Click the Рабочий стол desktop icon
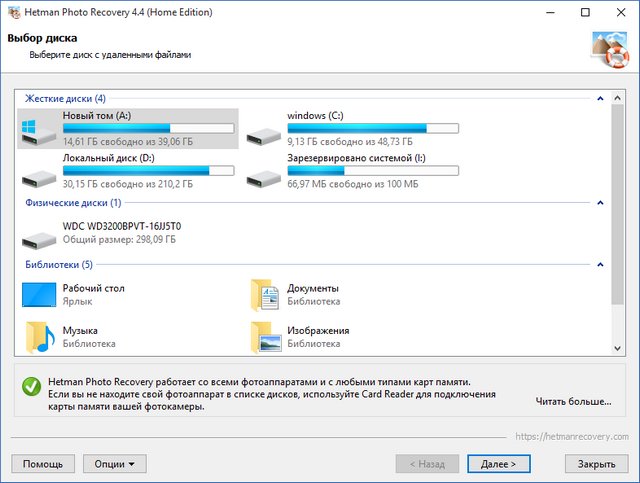Viewport: 640px width, 483px height. [x=40, y=295]
